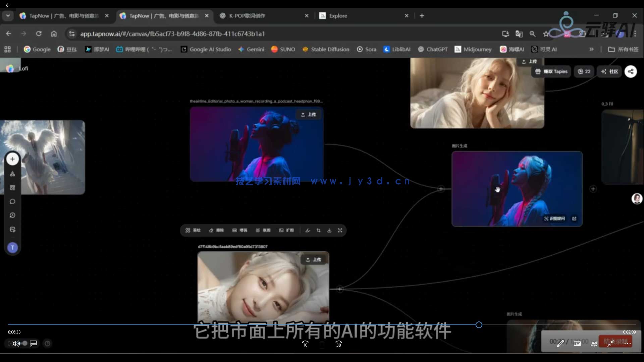Screen dimensions: 644x362
Task: Switch to the Explore tab
Action: pos(338,15)
